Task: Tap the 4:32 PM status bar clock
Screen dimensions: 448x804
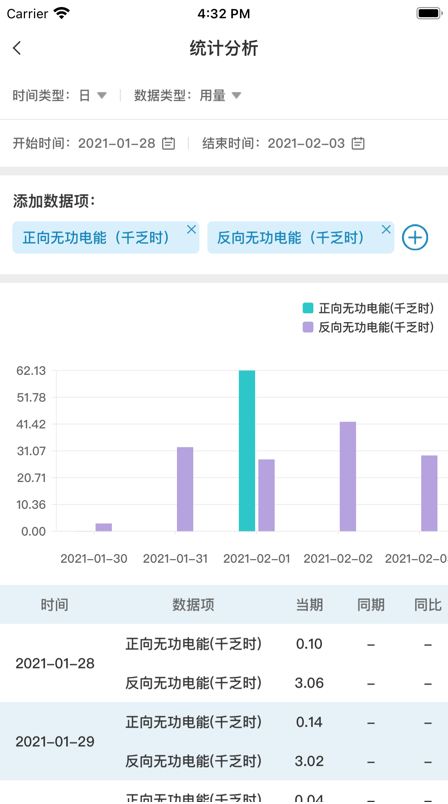Action: [x=224, y=14]
